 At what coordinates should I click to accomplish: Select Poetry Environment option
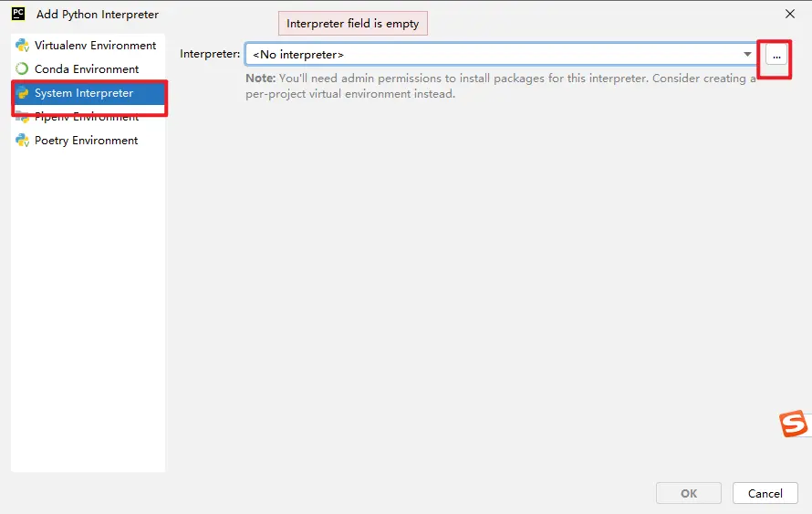coord(88,141)
